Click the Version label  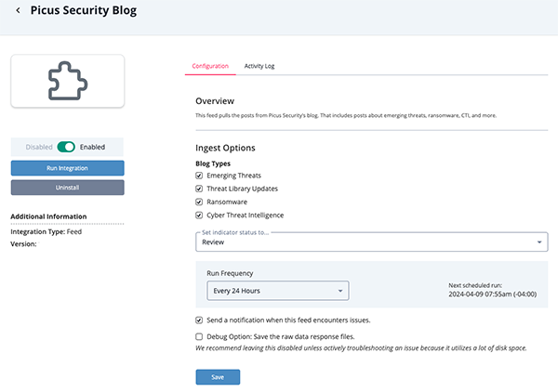click(x=23, y=244)
